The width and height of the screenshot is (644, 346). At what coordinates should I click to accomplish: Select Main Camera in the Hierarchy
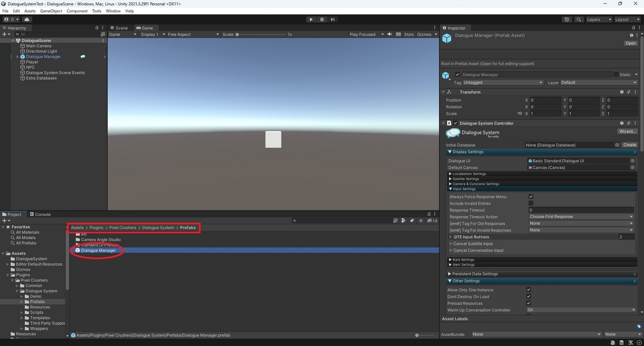(x=39, y=46)
